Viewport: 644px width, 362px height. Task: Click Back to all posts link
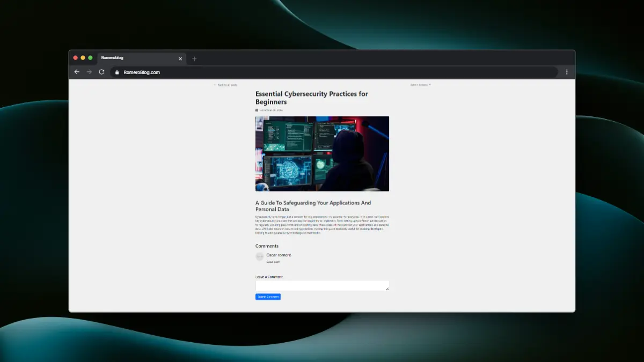[225, 85]
